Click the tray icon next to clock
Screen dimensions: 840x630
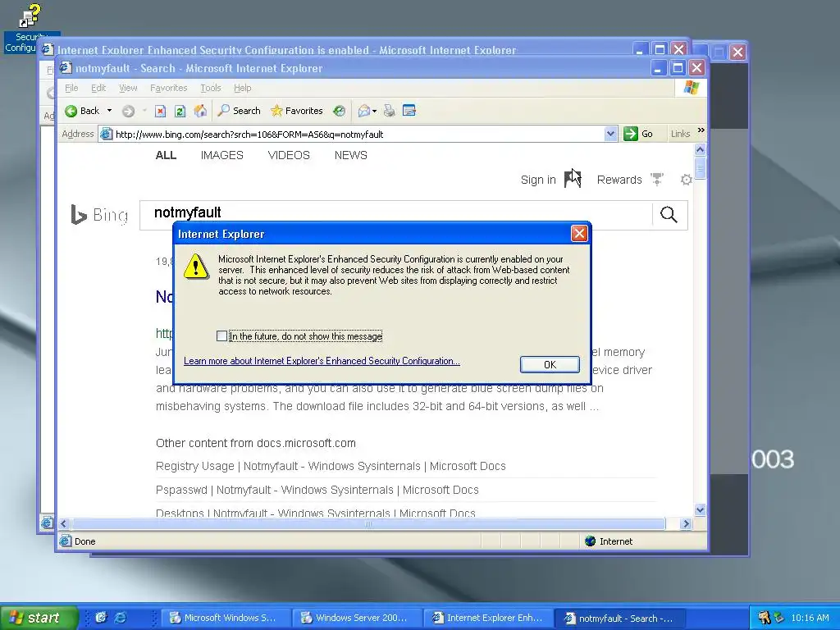(779, 618)
